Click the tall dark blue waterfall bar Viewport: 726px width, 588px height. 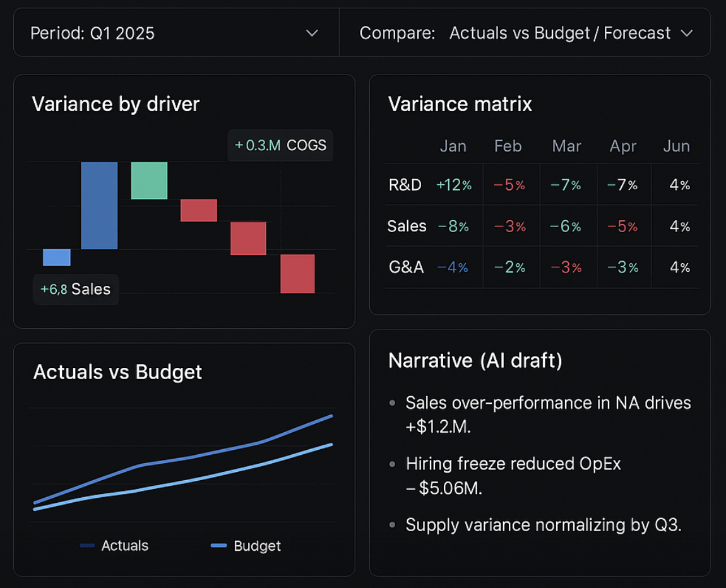[99, 206]
